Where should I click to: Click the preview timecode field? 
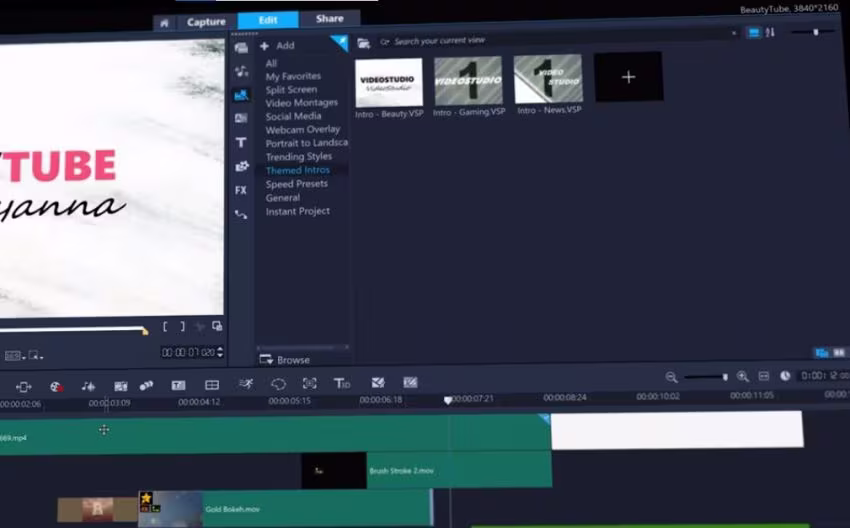188,352
